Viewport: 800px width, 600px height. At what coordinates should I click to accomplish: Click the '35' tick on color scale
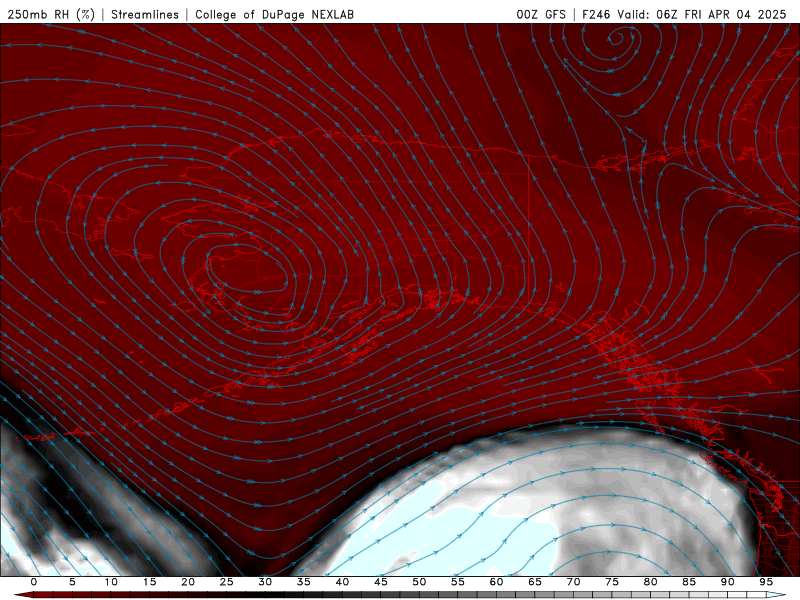point(304,582)
